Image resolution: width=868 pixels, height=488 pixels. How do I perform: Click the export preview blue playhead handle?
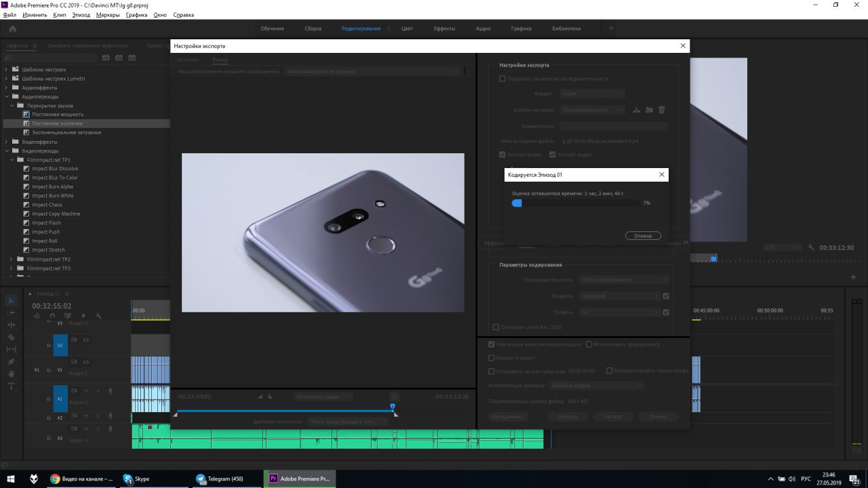tap(393, 407)
